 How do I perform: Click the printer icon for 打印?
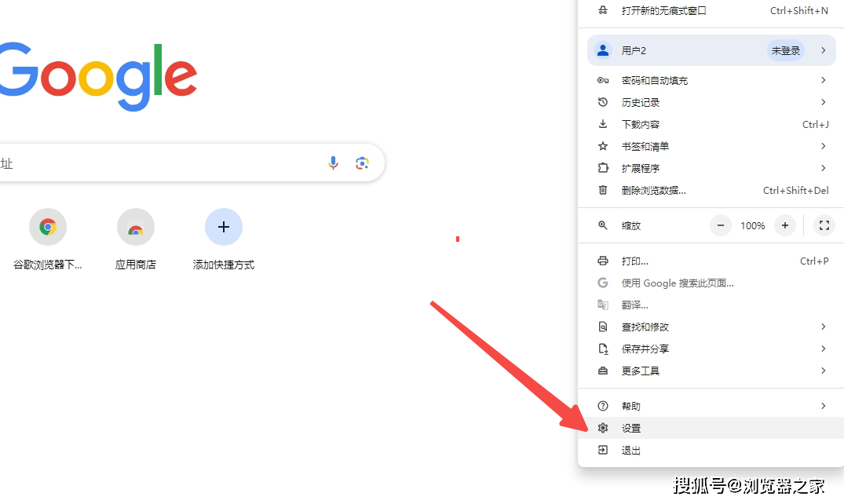pyautogui.click(x=603, y=261)
